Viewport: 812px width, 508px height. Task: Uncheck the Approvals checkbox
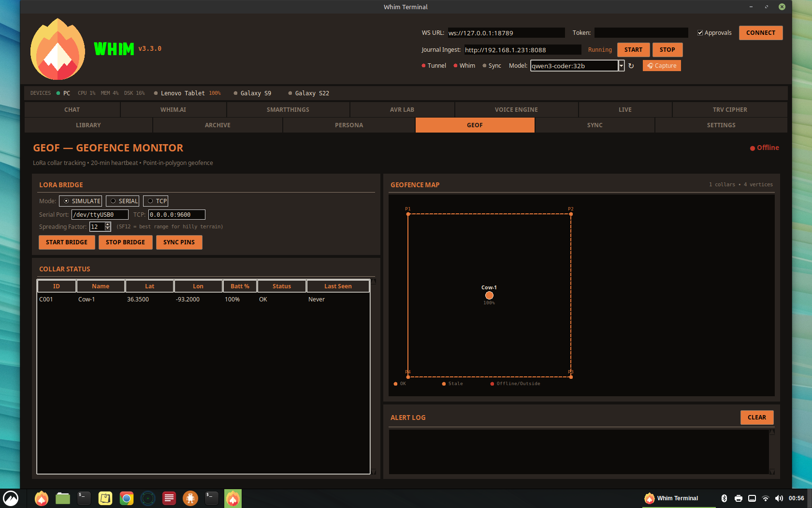click(700, 32)
